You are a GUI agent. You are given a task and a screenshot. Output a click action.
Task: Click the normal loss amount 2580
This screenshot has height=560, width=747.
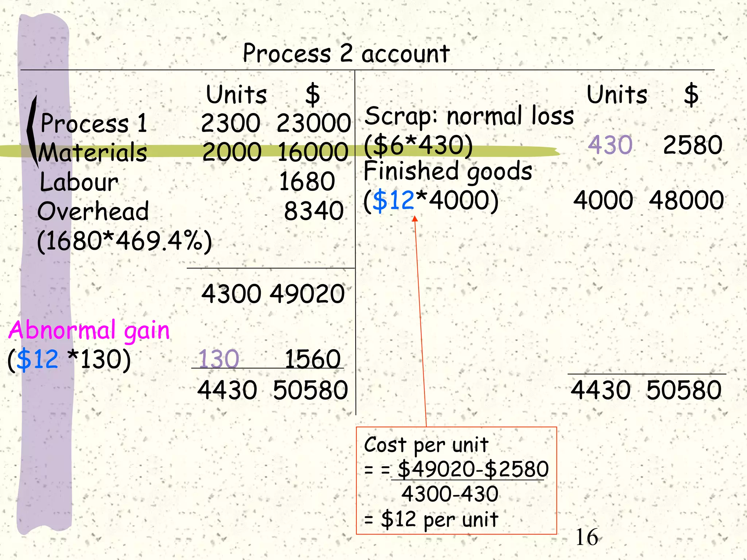click(693, 145)
